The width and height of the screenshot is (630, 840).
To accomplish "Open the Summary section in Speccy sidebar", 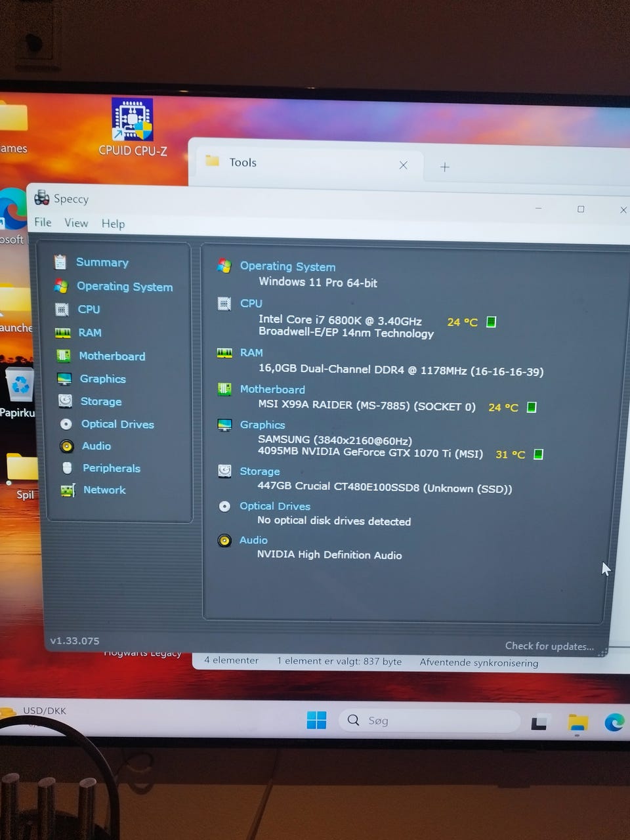I will [102, 262].
